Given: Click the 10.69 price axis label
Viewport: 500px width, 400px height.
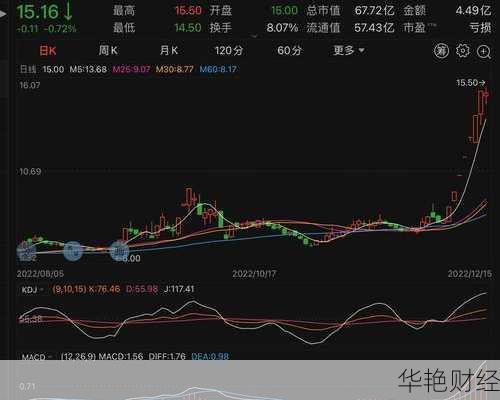Looking at the screenshot, I should [30, 172].
